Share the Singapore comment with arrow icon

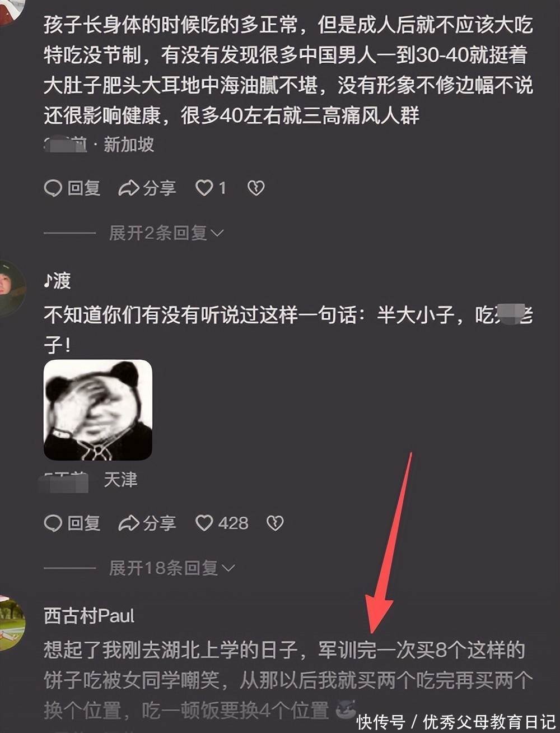[129, 188]
